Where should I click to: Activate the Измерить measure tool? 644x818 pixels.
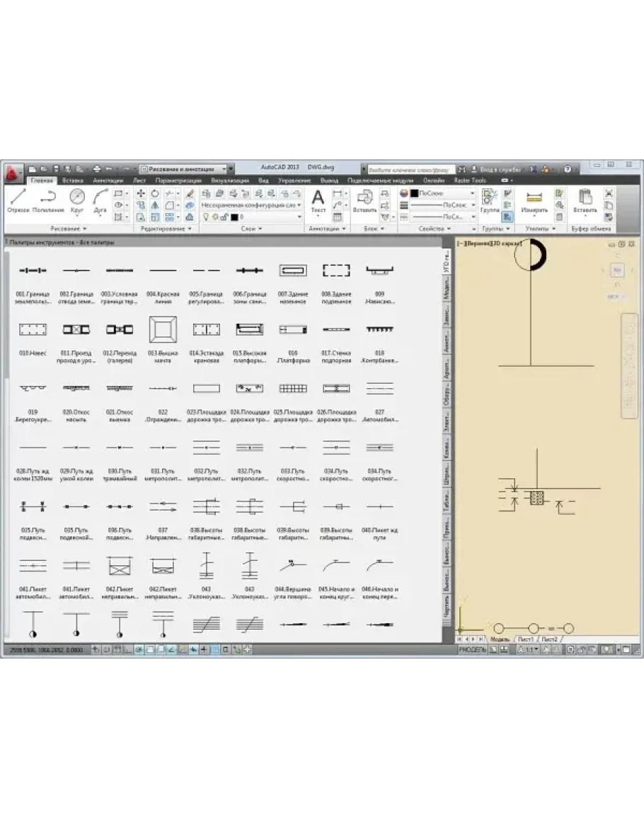pyautogui.click(x=534, y=200)
